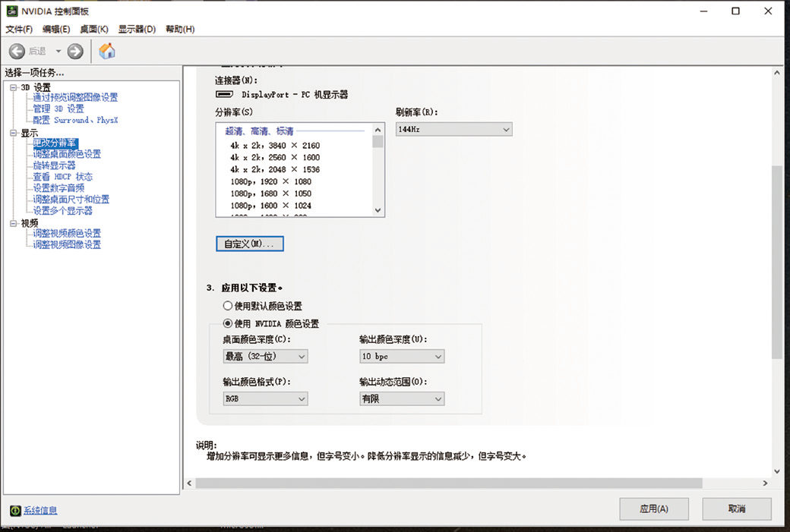Select resolution 1600 × 1024
The width and height of the screenshot is (790, 532).
(x=271, y=206)
